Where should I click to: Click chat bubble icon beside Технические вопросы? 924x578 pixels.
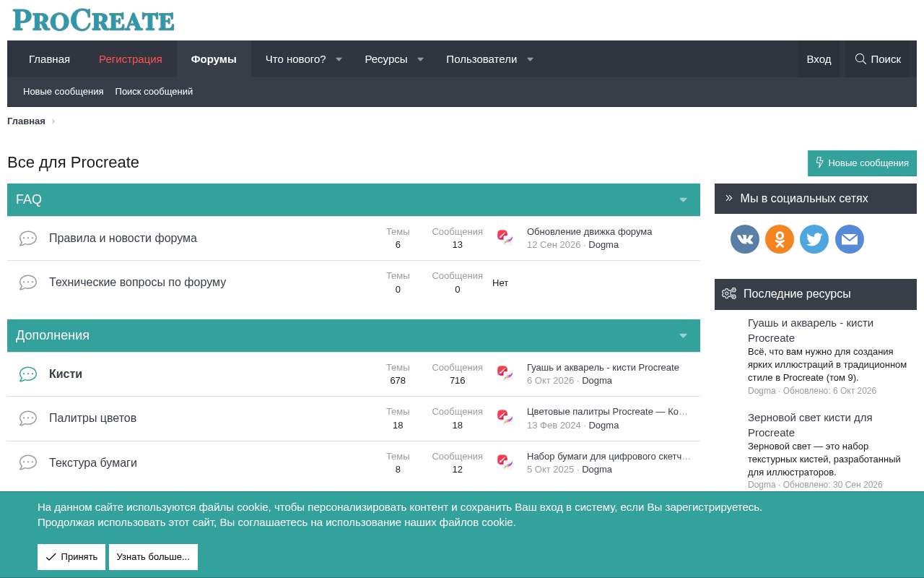[x=28, y=282]
